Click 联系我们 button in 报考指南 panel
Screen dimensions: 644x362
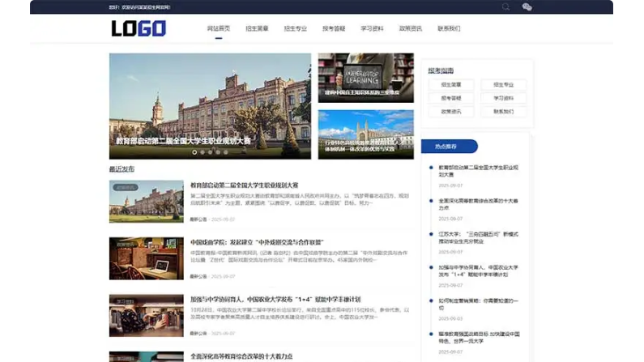click(x=504, y=111)
